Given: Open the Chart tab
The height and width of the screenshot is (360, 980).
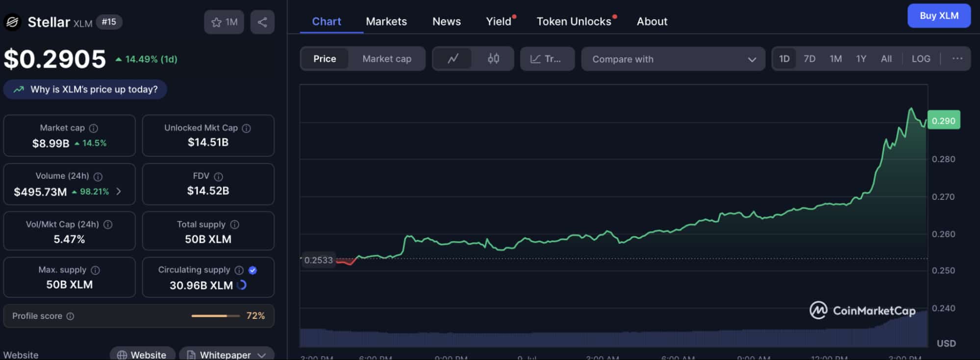Looking at the screenshot, I should point(327,22).
